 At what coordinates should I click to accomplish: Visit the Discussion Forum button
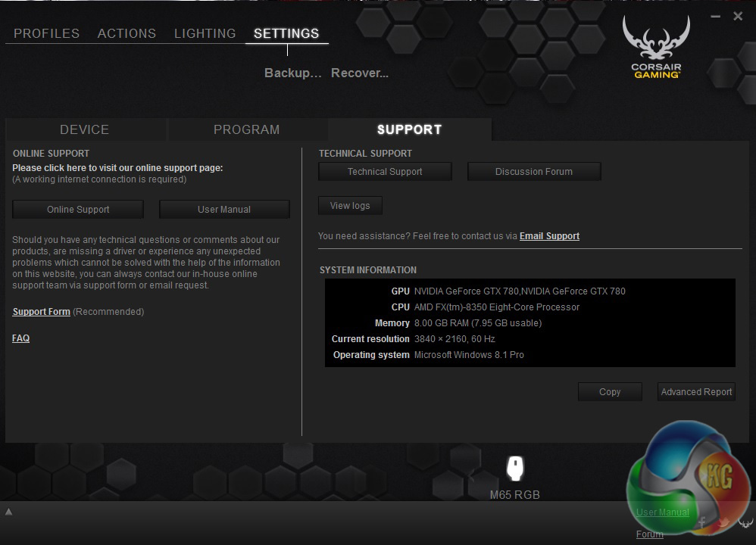[x=534, y=172]
